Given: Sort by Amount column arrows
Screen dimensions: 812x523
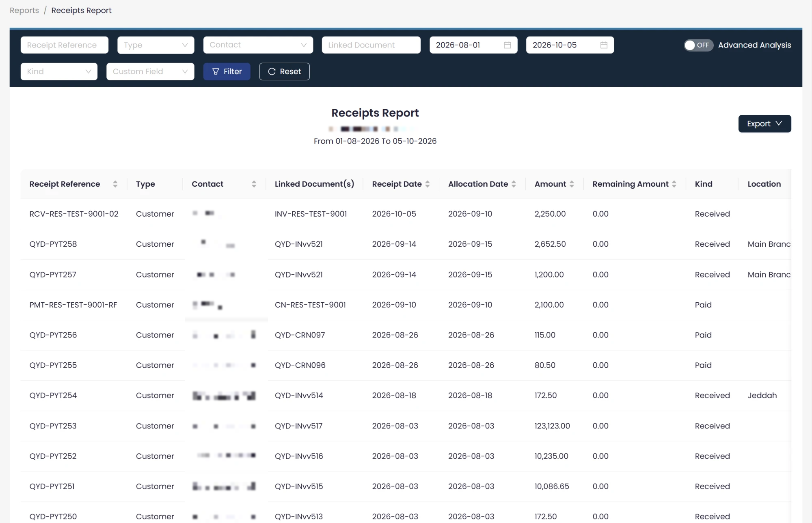Looking at the screenshot, I should pyautogui.click(x=572, y=184).
